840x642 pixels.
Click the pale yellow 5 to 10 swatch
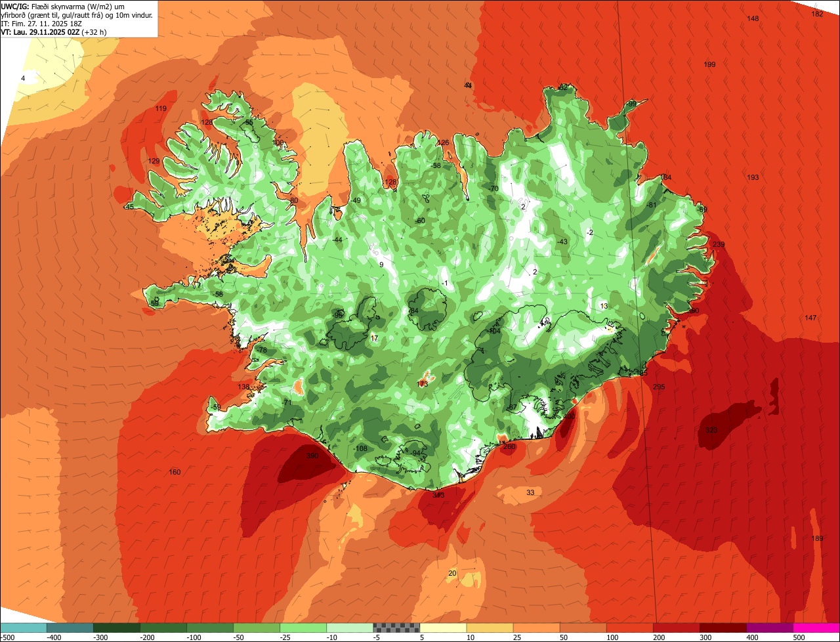443,628
